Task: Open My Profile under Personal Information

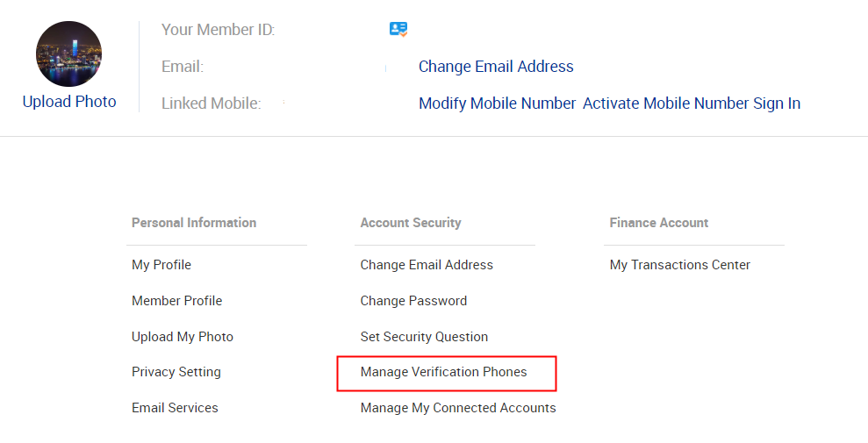Action: [161, 265]
